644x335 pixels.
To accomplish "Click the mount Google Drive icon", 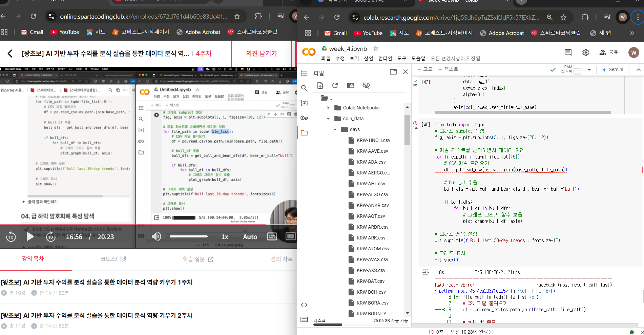I will pos(351,85).
